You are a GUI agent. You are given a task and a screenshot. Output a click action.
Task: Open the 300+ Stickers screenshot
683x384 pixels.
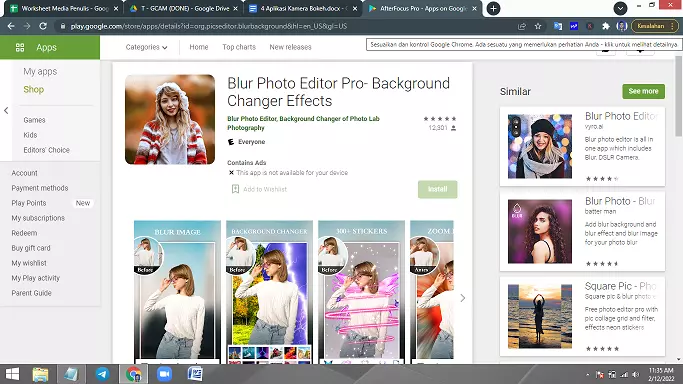tap(362, 292)
